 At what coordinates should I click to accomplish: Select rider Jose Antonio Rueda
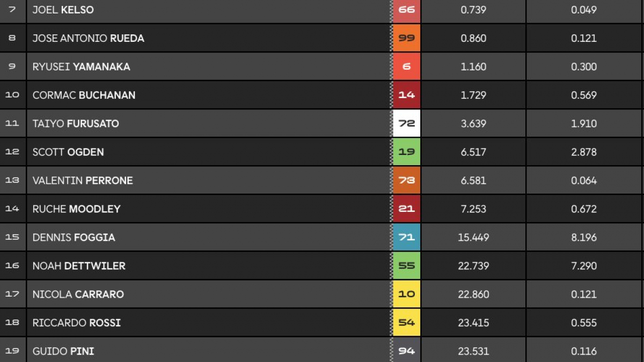[x=88, y=38]
